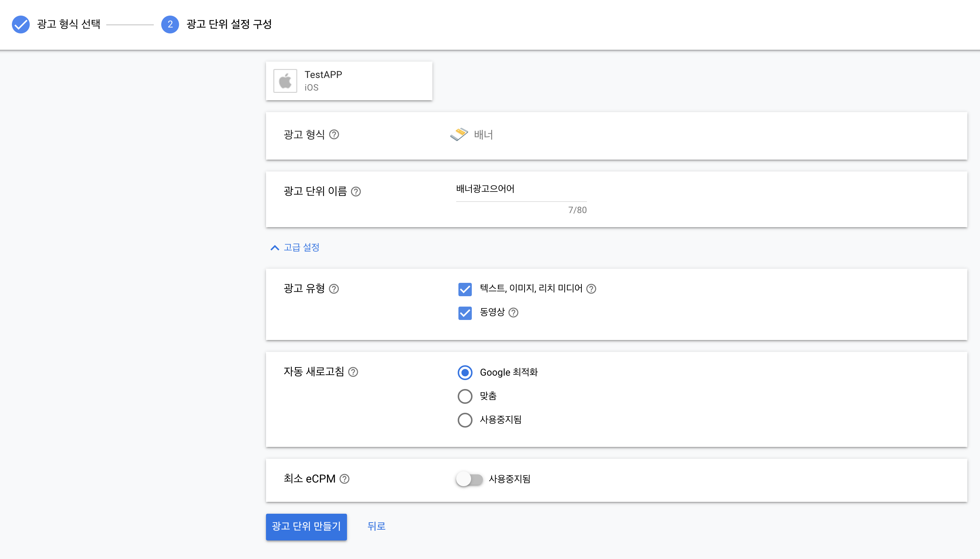Click the 광고 단위 만들기 button

click(306, 526)
